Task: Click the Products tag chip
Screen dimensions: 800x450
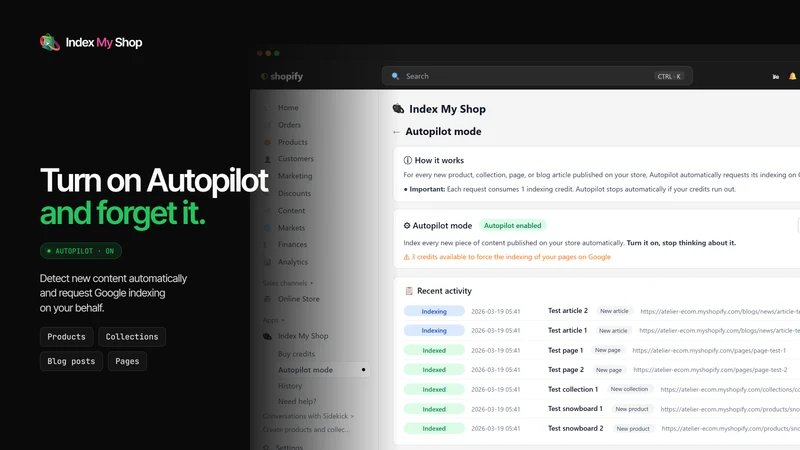Action: click(x=66, y=337)
